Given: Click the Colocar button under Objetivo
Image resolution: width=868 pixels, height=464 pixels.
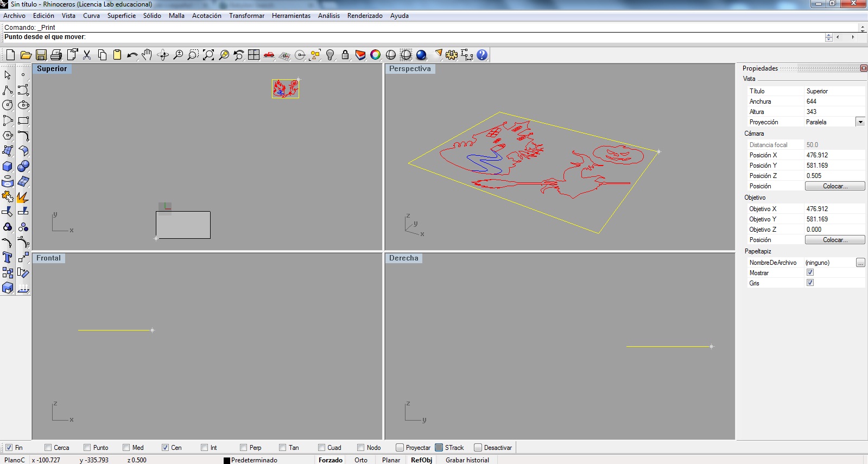Looking at the screenshot, I should point(835,240).
